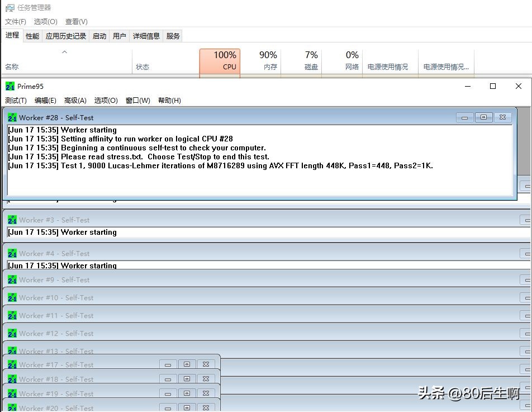Close the Worker #17 window

(x=206, y=364)
